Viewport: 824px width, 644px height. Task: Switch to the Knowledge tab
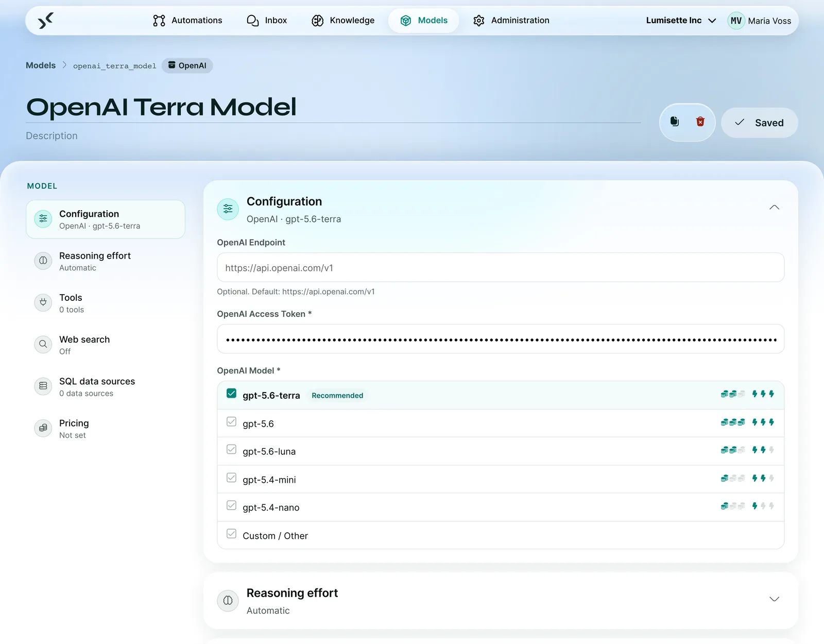coord(343,21)
